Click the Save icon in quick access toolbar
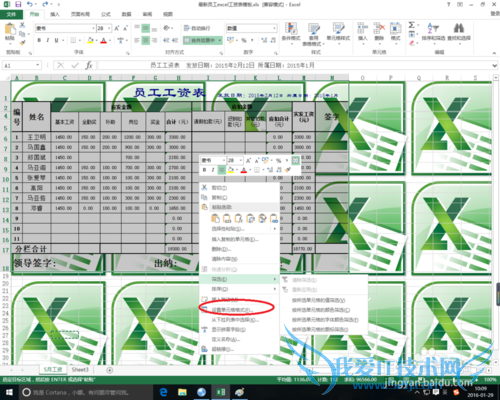This screenshot has height=400, width=500. click(x=18, y=4)
